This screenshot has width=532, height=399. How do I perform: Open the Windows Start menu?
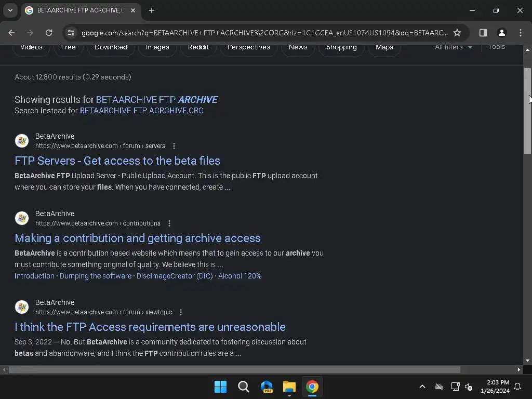(220, 387)
